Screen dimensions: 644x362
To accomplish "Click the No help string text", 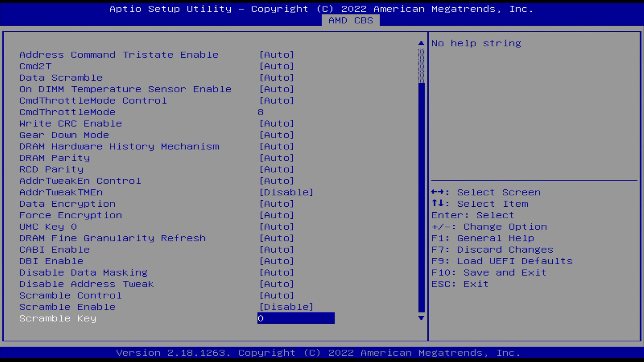I will click(x=476, y=43).
